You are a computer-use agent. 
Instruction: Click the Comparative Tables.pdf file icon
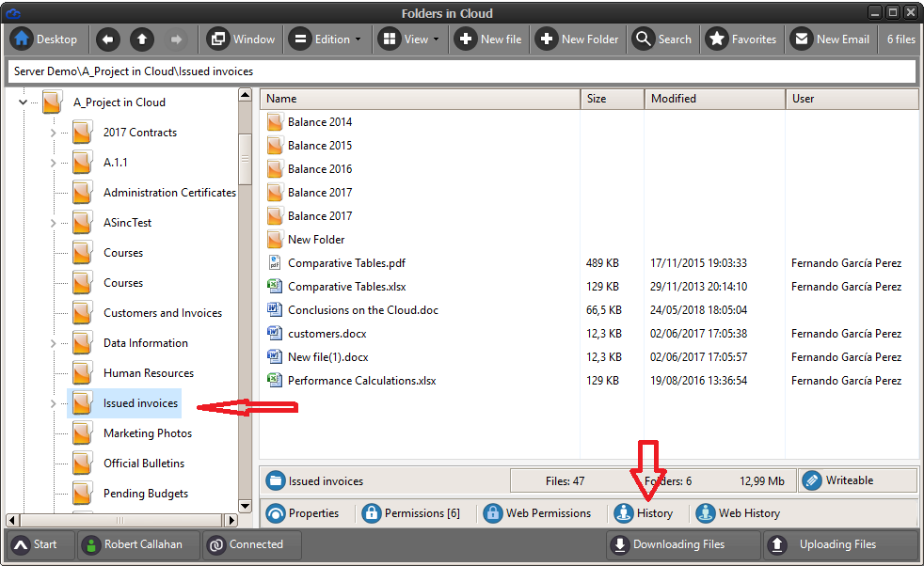(275, 262)
